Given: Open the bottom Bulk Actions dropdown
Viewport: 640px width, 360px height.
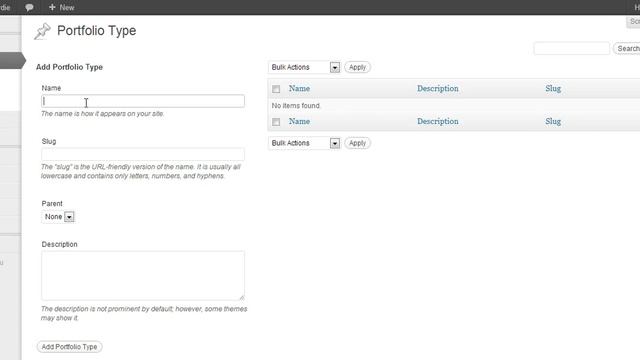Looking at the screenshot, I should pos(304,143).
